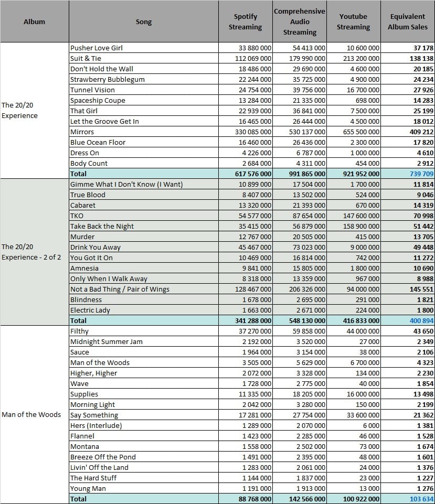Click Not a Bad Thing / Pair of Wings

[144, 289]
